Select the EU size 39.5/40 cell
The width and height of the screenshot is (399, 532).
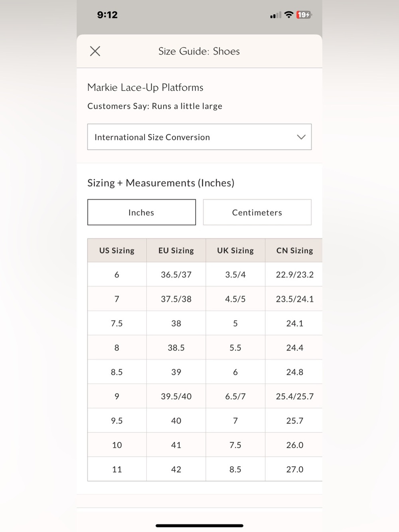click(176, 396)
